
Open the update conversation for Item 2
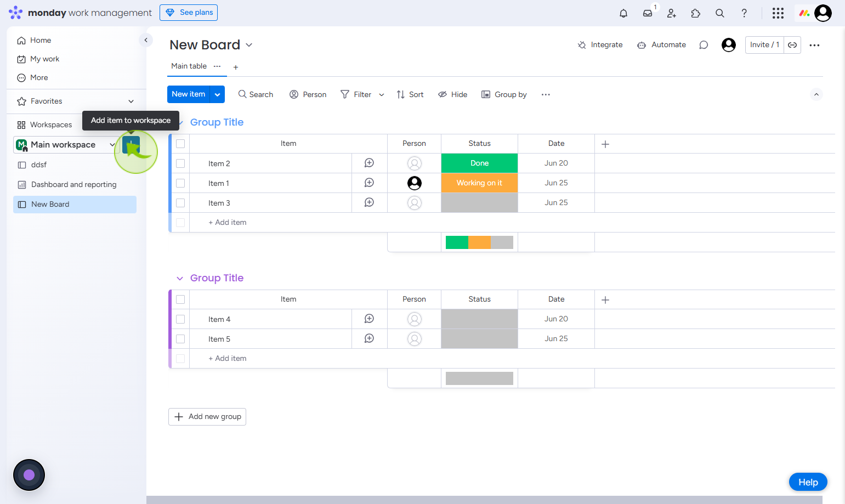(370, 163)
